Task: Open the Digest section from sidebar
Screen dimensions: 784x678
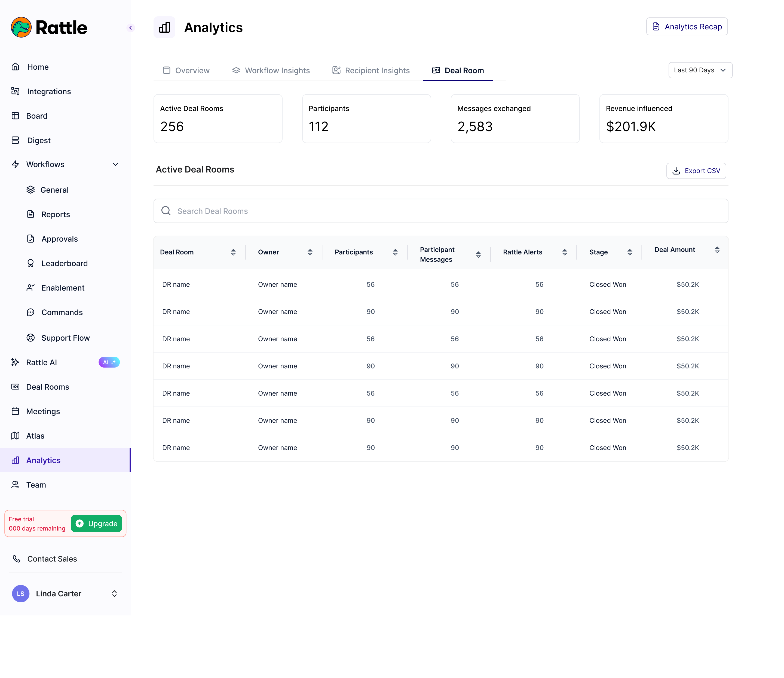Action: click(38, 140)
